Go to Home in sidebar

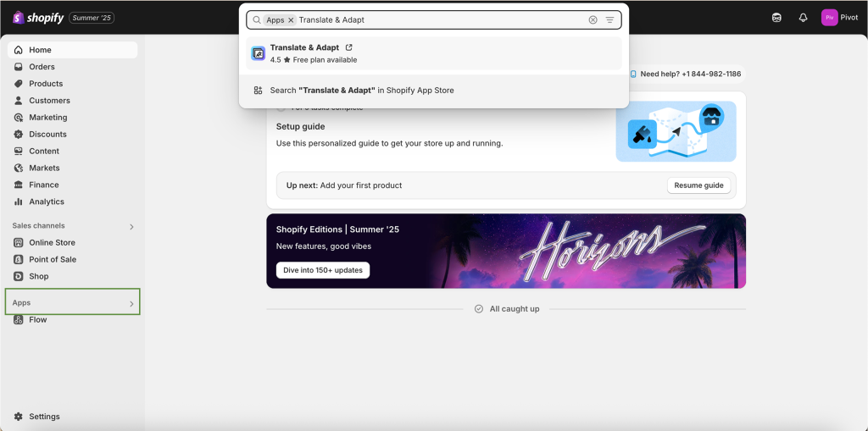coord(73,50)
